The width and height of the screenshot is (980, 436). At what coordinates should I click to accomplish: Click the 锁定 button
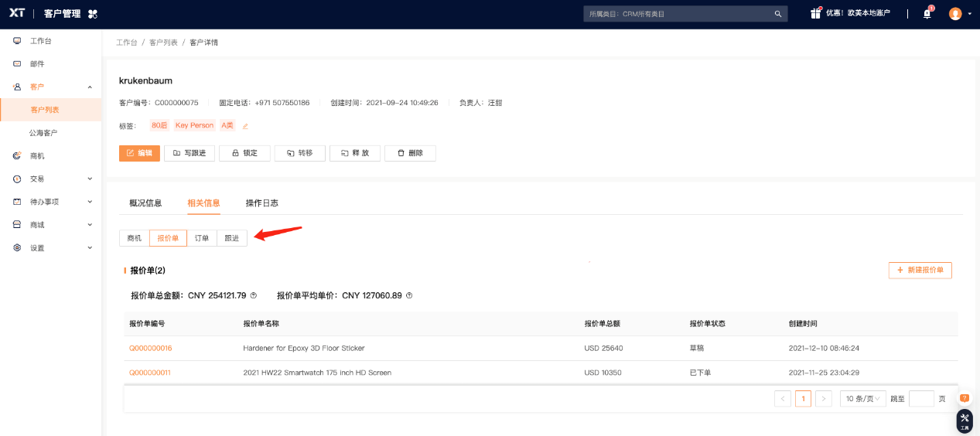244,153
